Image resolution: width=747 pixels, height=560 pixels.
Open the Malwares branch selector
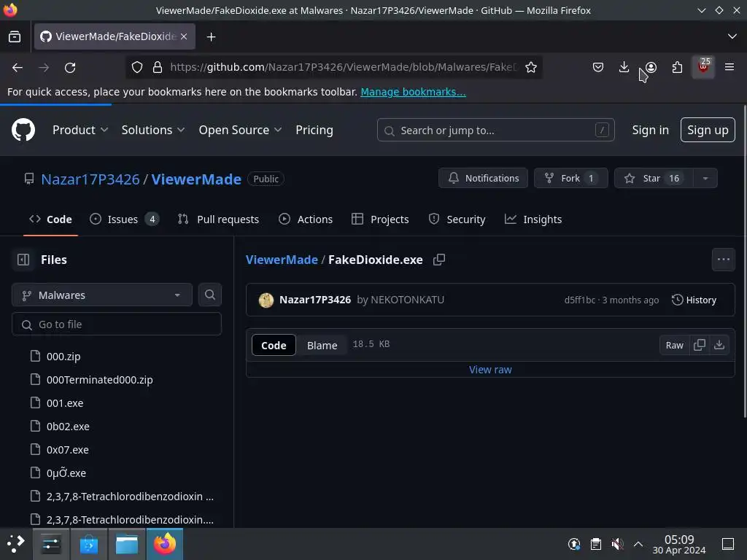tap(102, 295)
